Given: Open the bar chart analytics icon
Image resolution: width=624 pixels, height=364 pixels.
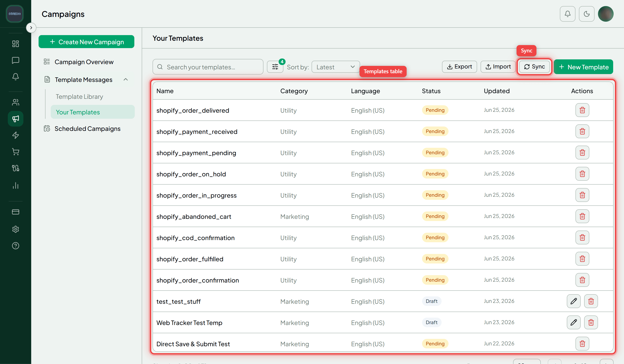Looking at the screenshot, I should click(16, 185).
